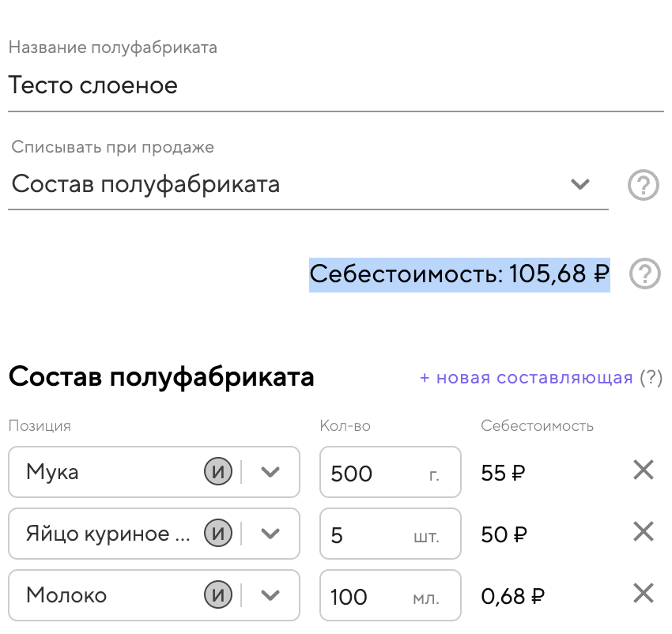The image size is (672, 634).
Task: Expand the Яйцо куриное position chevron
Action: click(270, 534)
